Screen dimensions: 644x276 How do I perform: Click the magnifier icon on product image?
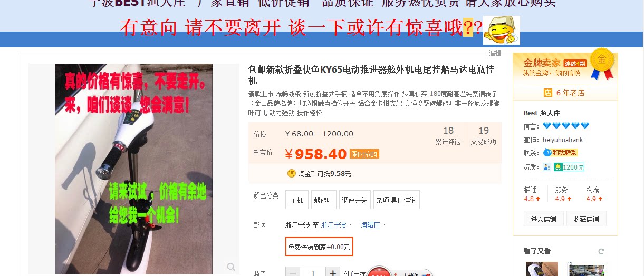[x=231, y=267]
